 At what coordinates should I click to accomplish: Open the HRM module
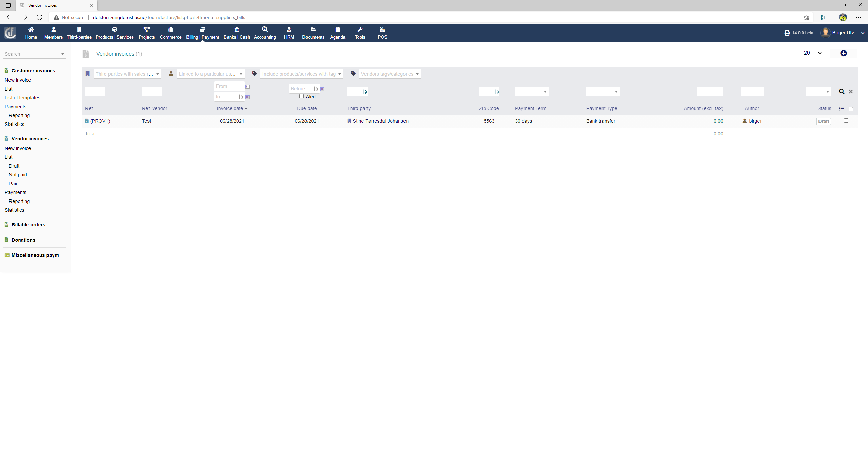point(289,33)
